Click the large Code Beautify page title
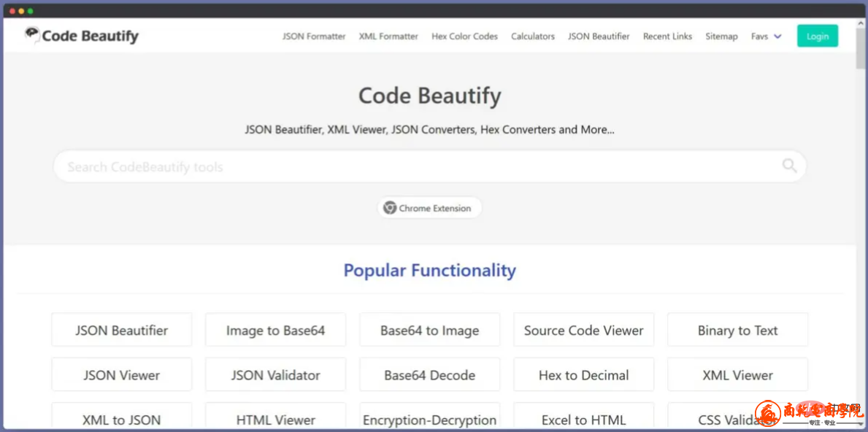This screenshot has width=868, height=432. (429, 96)
